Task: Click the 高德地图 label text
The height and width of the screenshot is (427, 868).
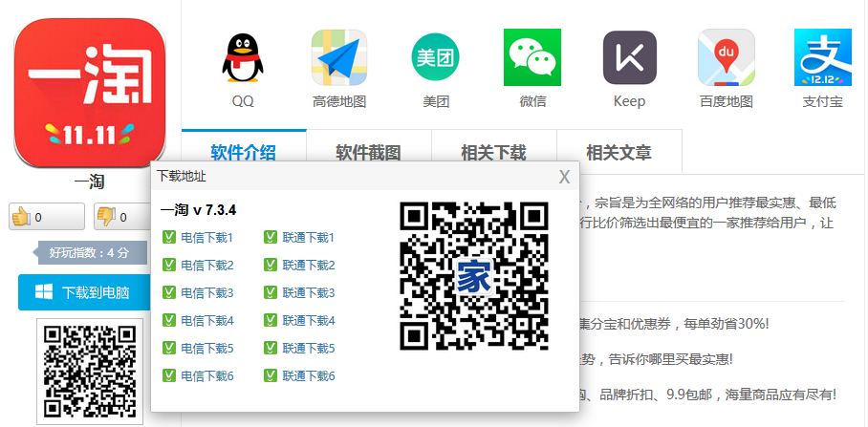Action: coord(338,102)
